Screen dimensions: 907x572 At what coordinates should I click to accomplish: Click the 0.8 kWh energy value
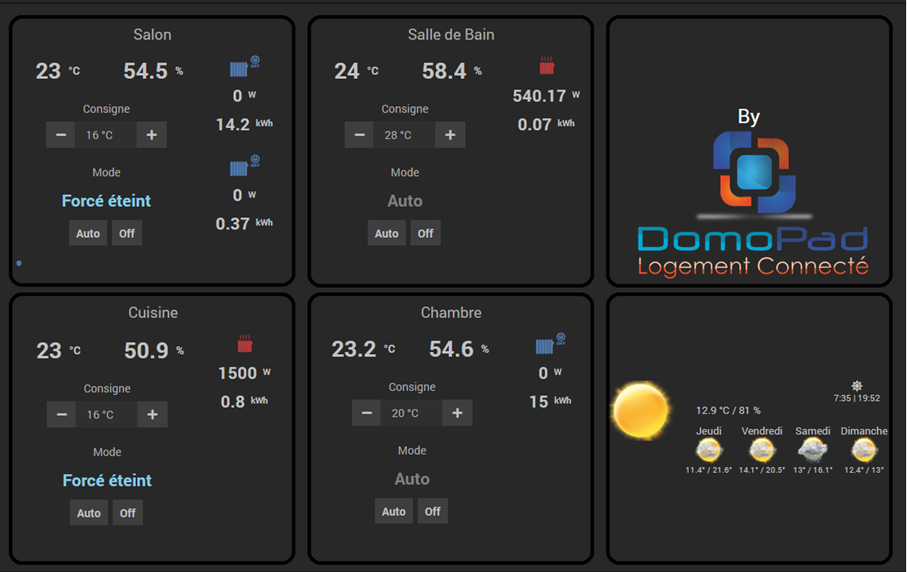click(x=244, y=401)
